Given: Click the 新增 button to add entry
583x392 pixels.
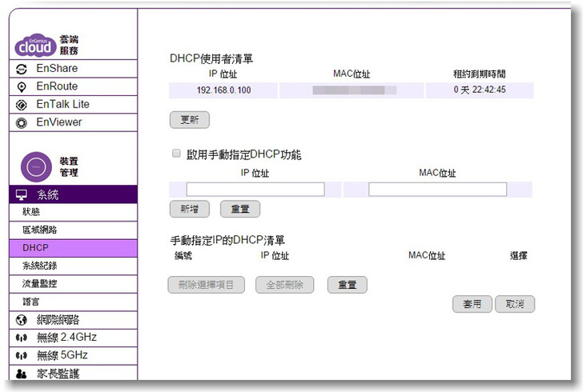Looking at the screenshot, I should tap(190, 209).
